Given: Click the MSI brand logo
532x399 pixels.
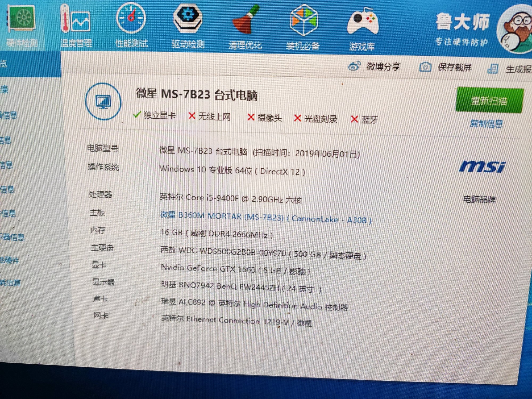Looking at the screenshot, I should coord(482,167).
